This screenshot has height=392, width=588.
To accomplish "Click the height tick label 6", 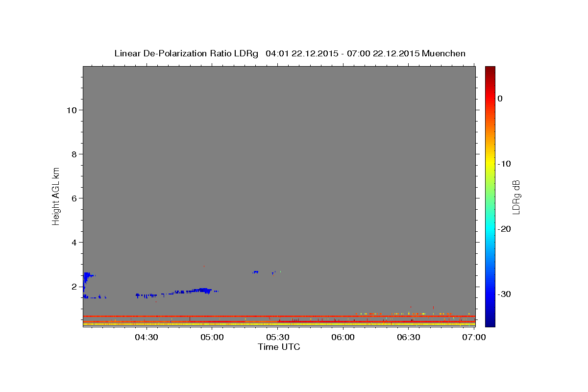I will (x=74, y=198).
